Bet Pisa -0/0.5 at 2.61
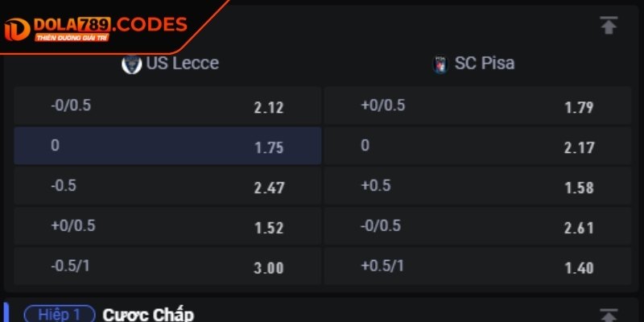The image size is (644, 322). pyautogui.click(x=477, y=226)
